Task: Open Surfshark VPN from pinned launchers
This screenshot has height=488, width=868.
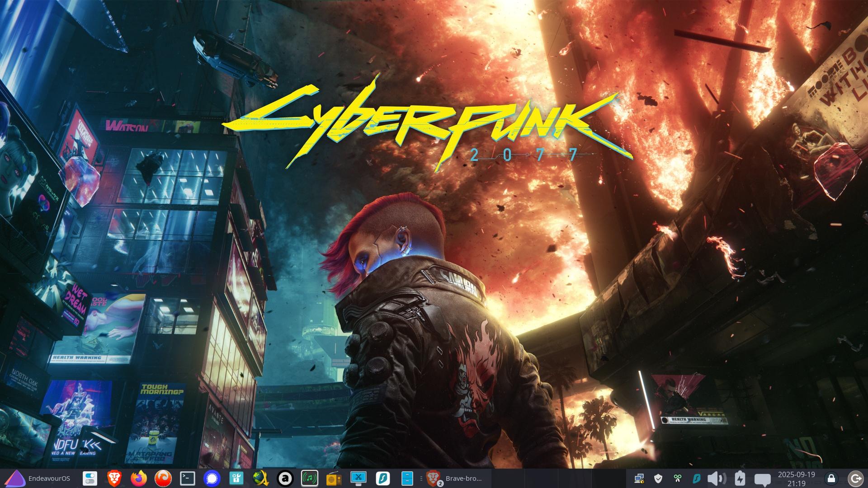Action: click(x=383, y=478)
